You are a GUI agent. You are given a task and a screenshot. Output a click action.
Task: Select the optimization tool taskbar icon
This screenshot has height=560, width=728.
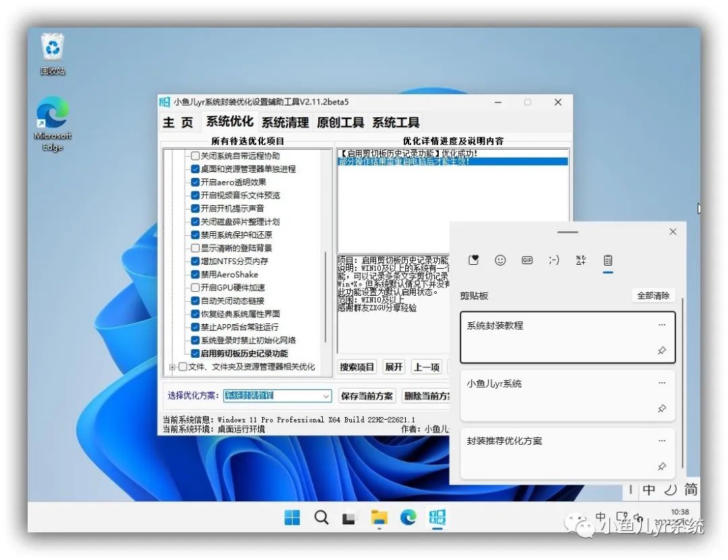click(x=437, y=518)
